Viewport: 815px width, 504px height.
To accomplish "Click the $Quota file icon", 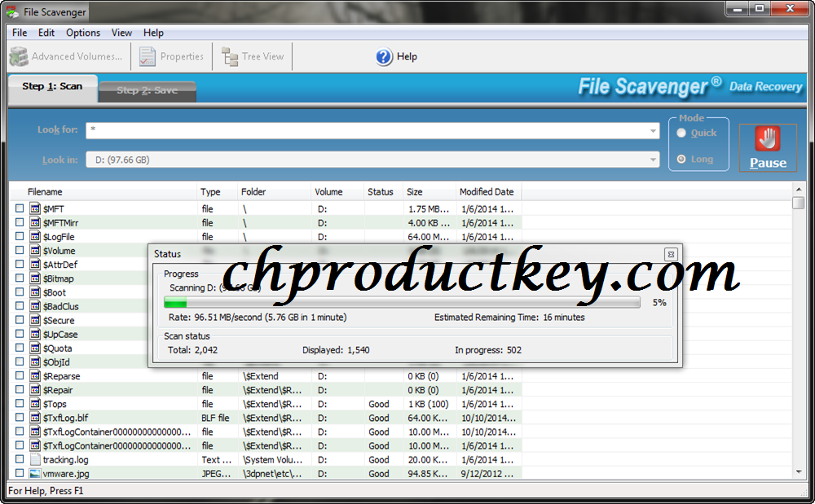I will click(x=35, y=348).
